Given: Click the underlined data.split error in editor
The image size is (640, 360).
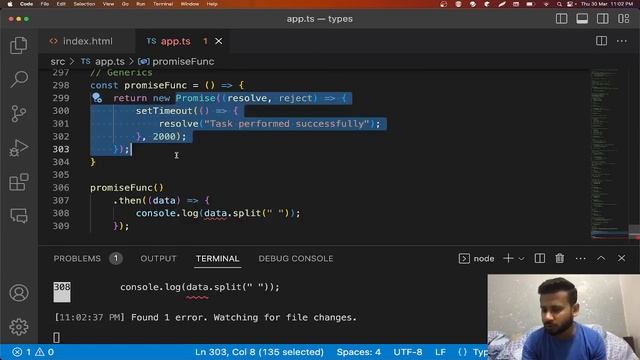Looking at the screenshot, I should 216,213.
